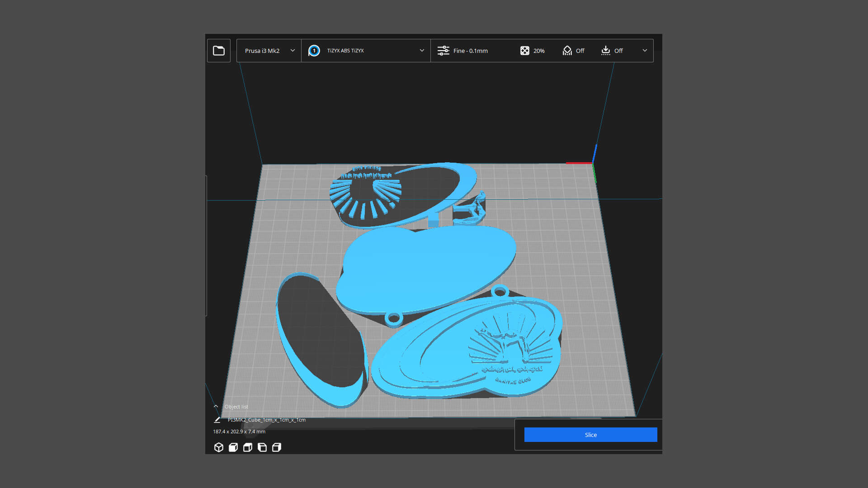Click the extruder 1 material icon
Viewport: 868px width, 488px height.
pos(314,51)
